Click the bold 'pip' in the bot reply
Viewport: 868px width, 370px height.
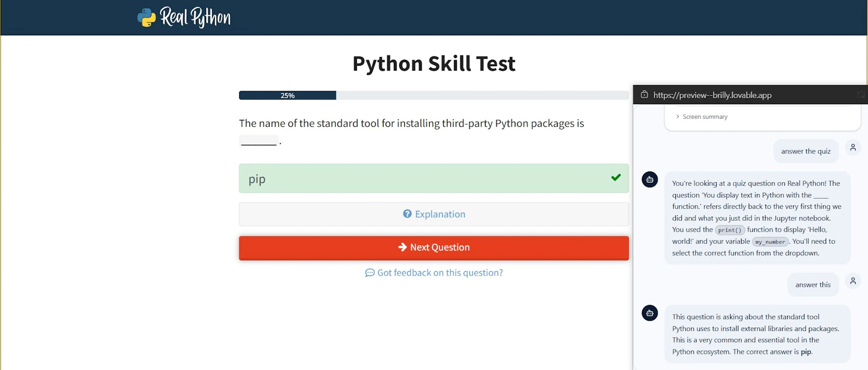click(x=806, y=352)
